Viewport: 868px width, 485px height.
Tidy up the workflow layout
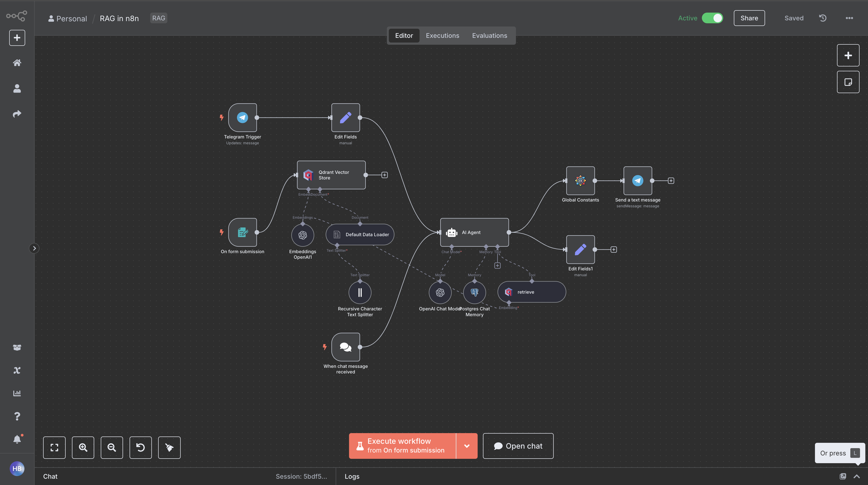pyautogui.click(x=169, y=448)
